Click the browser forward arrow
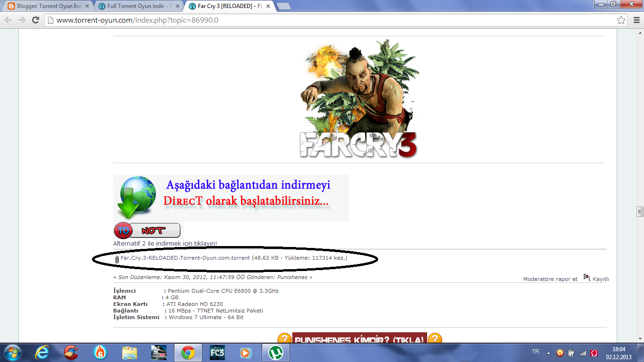The width and height of the screenshot is (644, 362). 22,20
